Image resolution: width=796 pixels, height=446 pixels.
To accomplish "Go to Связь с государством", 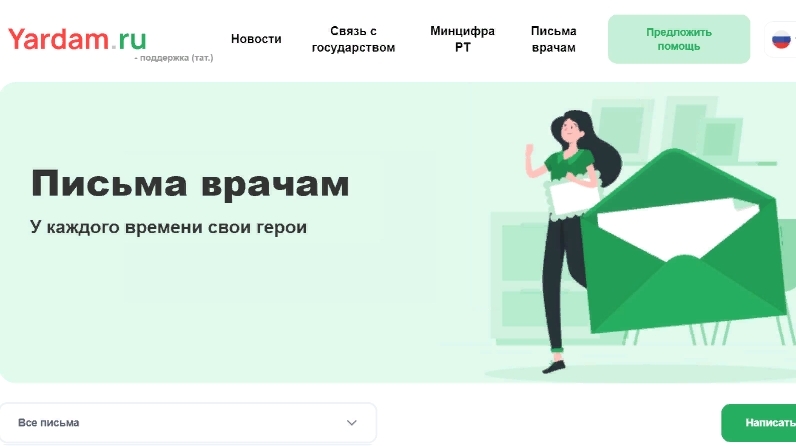I will click(353, 39).
